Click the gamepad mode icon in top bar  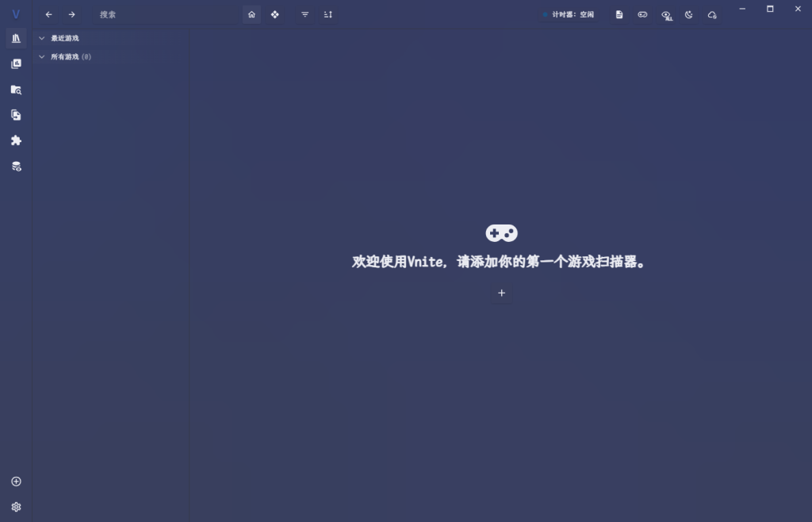coord(642,14)
